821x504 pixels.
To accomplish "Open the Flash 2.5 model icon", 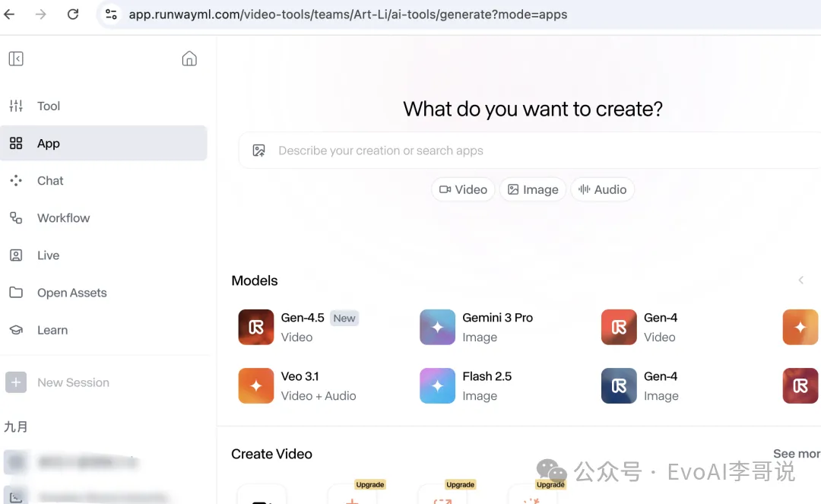I will tap(437, 385).
